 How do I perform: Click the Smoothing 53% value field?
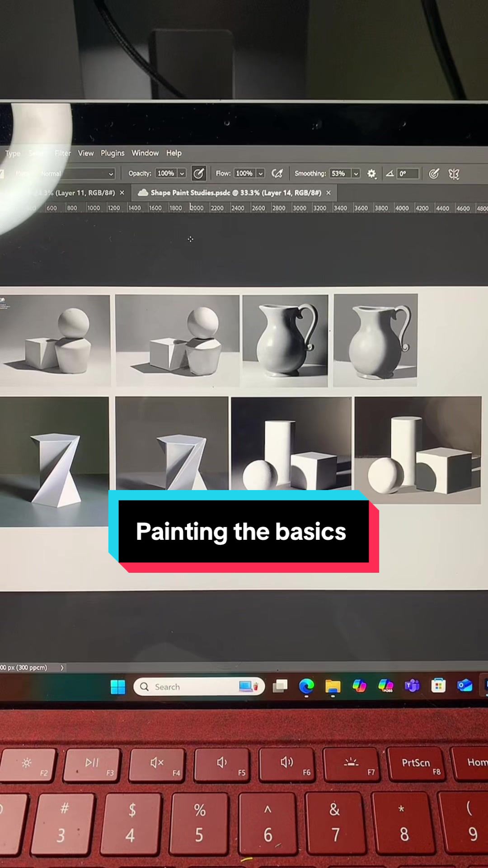click(x=339, y=174)
